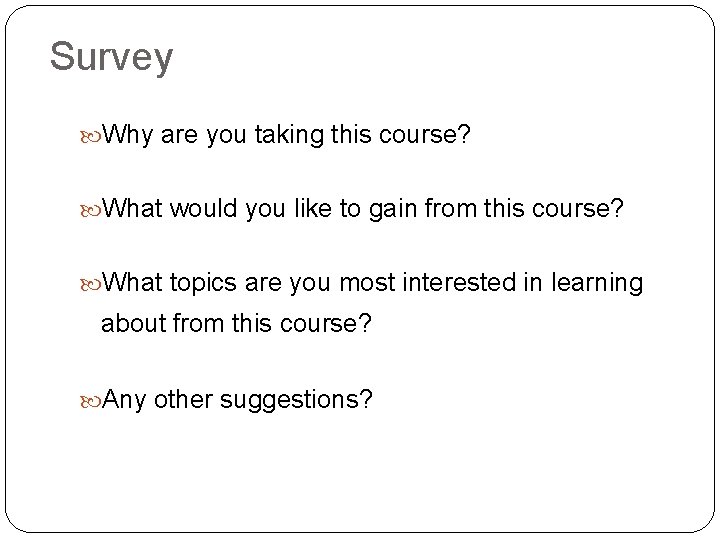Select the 'Survey' slide title
Image resolution: width=720 pixels, height=540 pixels.
tap(111, 57)
